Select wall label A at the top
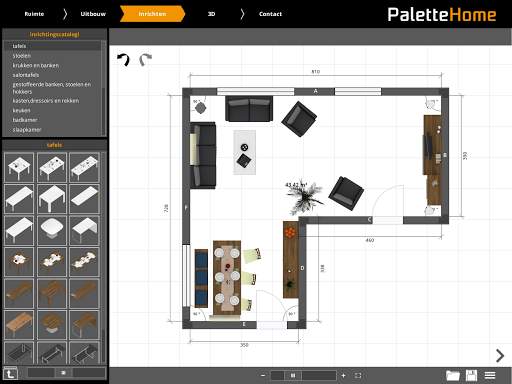Image resolution: width=512 pixels, height=384 pixels. pyautogui.click(x=315, y=91)
